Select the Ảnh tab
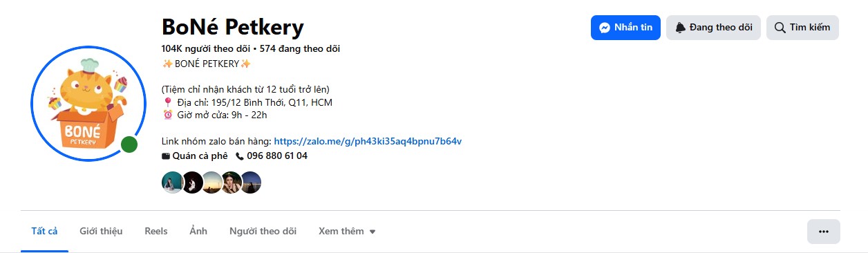This screenshot has height=253, width=868. pyautogui.click(x=198, y=232)
